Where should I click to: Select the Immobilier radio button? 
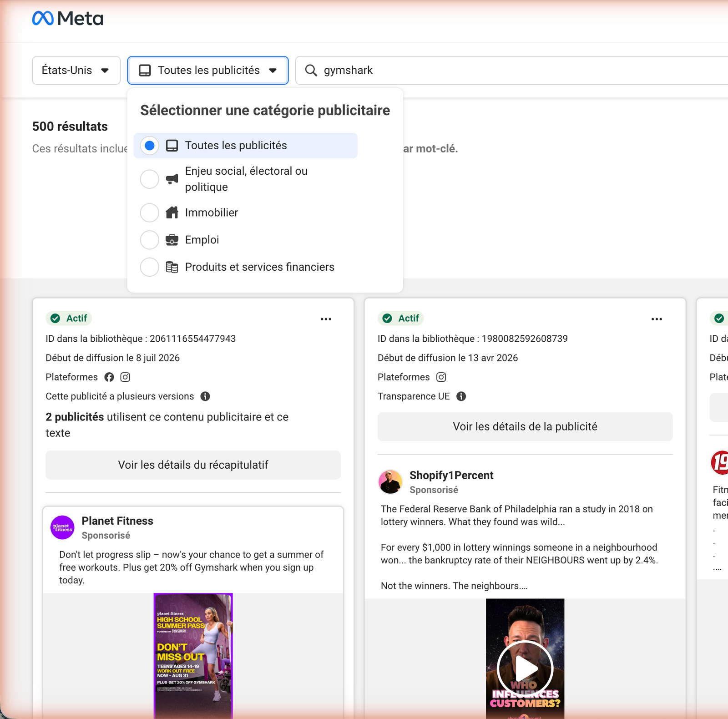click(x=149, y=213)
